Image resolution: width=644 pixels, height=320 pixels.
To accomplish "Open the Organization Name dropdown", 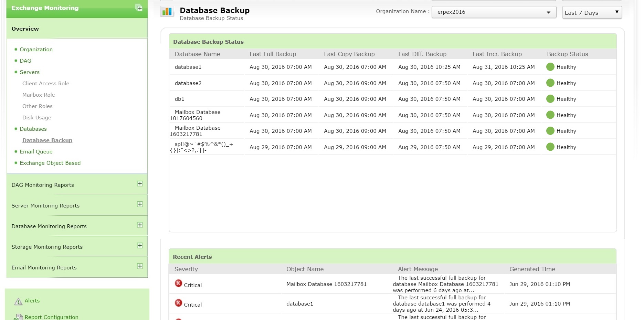I will (494, 12).
